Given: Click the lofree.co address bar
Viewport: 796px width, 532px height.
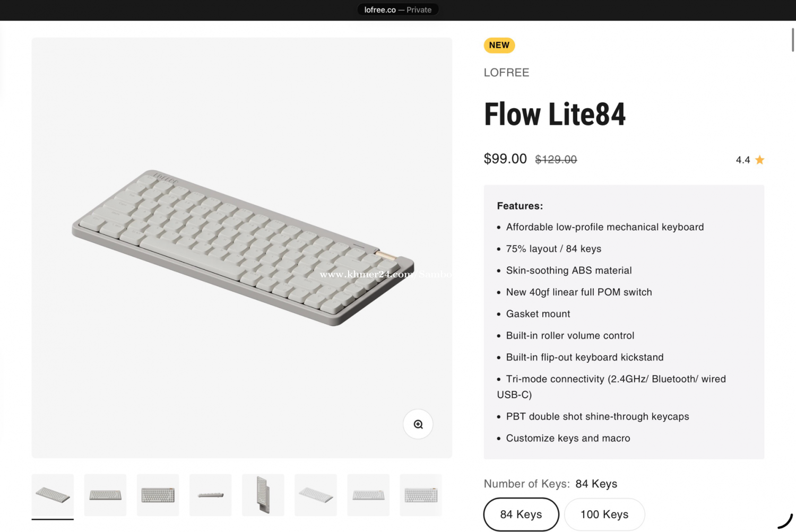Looking at the screenshot, I should click(x=398, y=10).
